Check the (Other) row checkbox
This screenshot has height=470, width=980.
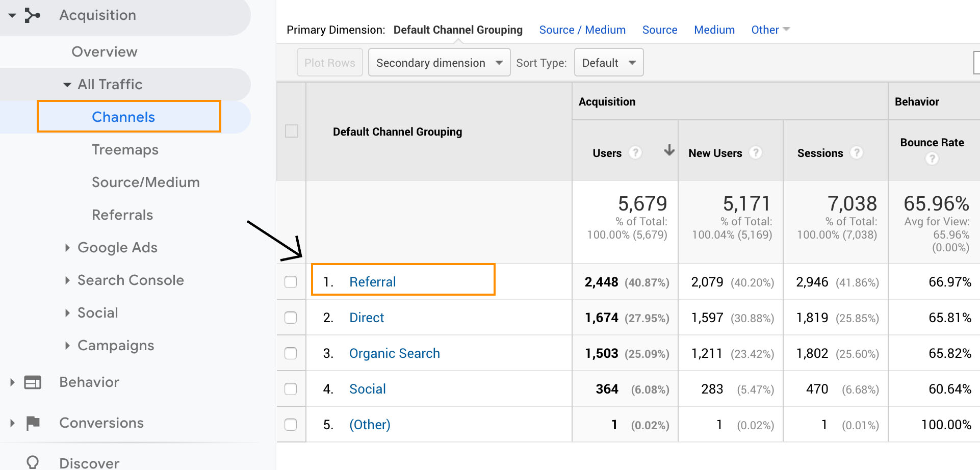291,425
